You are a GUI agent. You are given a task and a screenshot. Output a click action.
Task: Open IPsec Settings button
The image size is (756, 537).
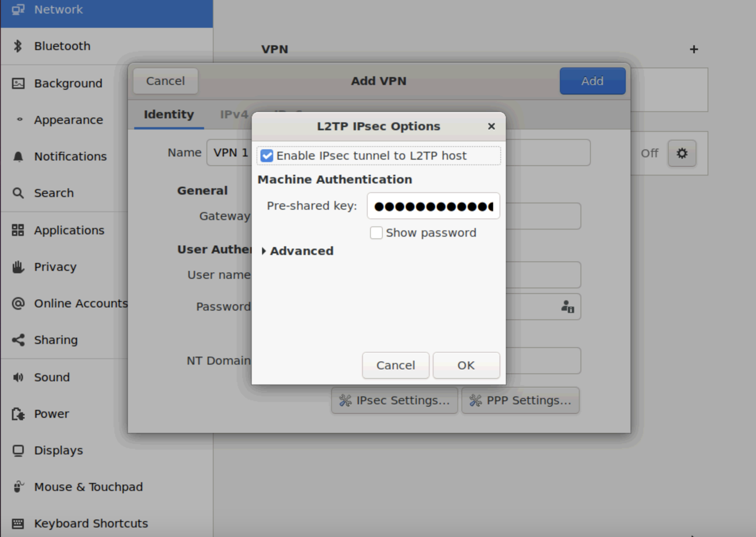coord(395,400)
